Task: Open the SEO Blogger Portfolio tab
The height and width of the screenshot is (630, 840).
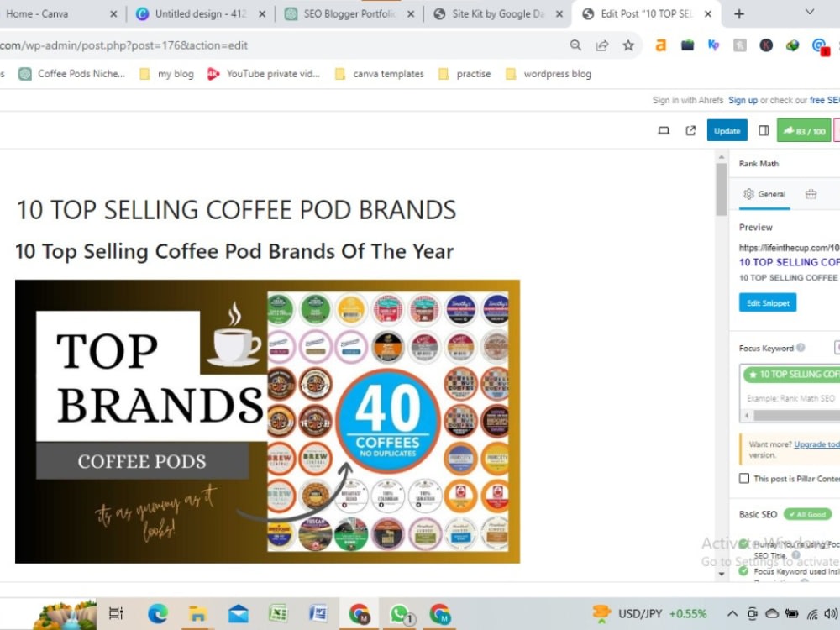Action: 349,14
